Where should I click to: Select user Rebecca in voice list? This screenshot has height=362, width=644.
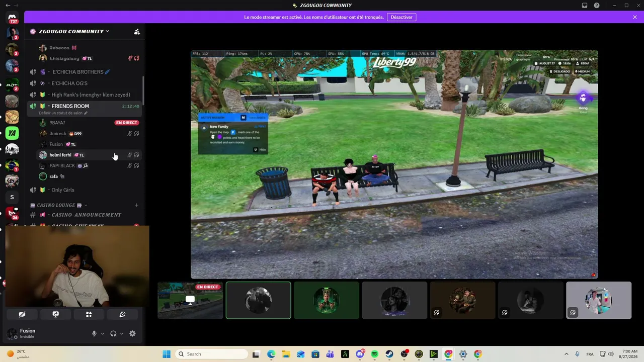[89, 48]
